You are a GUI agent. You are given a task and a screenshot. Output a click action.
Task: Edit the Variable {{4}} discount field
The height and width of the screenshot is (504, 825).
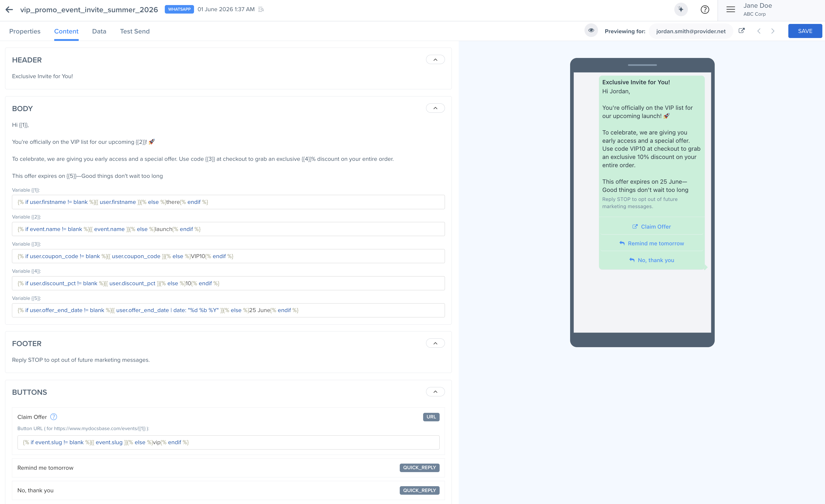[228, 283]
